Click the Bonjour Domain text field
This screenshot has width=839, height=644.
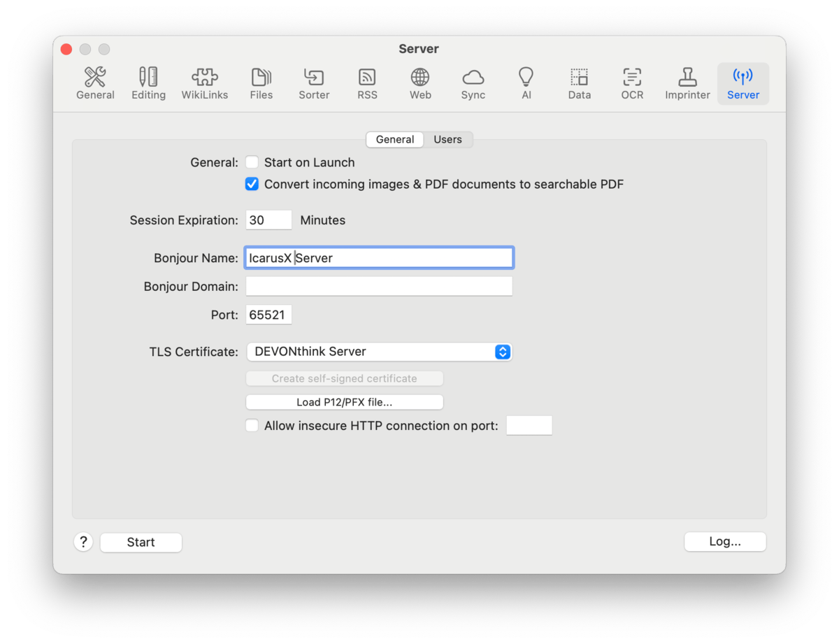379,287
